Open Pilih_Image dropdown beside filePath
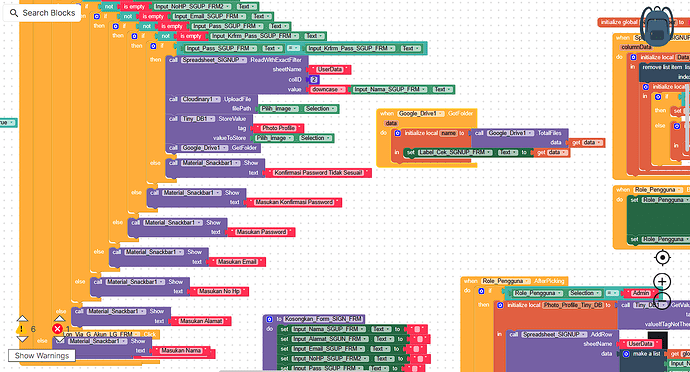 tap(279, 109)
